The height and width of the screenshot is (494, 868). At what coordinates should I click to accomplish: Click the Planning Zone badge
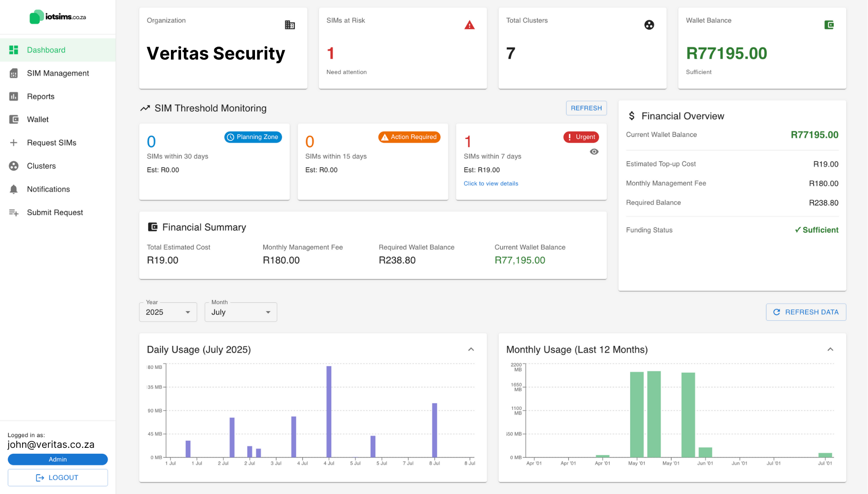coord(253,137)
